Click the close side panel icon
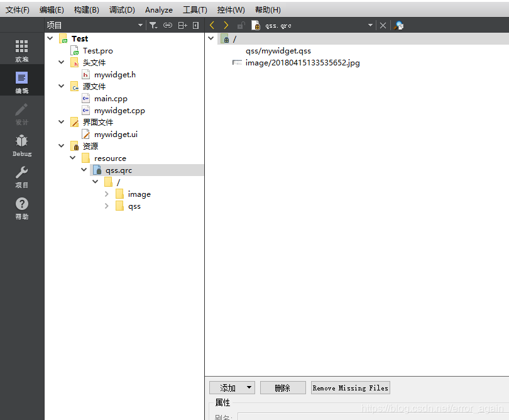This screenshot has height=420, width=509. click(x=195, y=25)
